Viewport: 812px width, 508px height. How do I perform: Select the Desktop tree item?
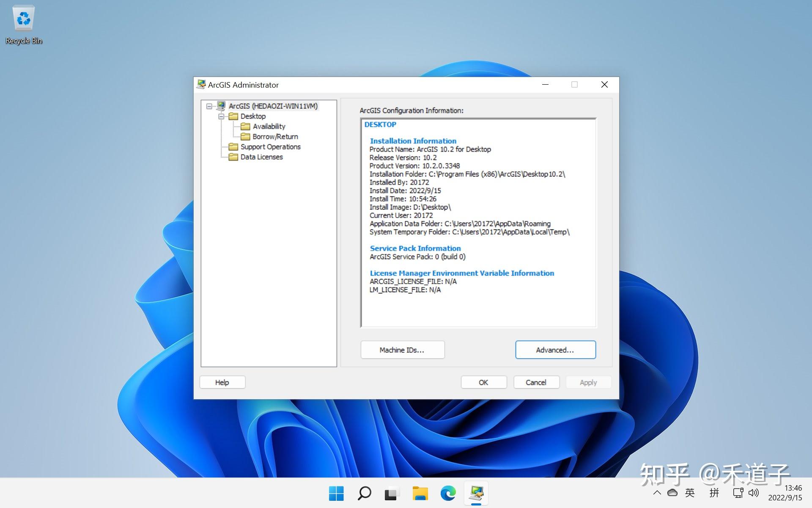pyautogui.click(x=253, y=116)
